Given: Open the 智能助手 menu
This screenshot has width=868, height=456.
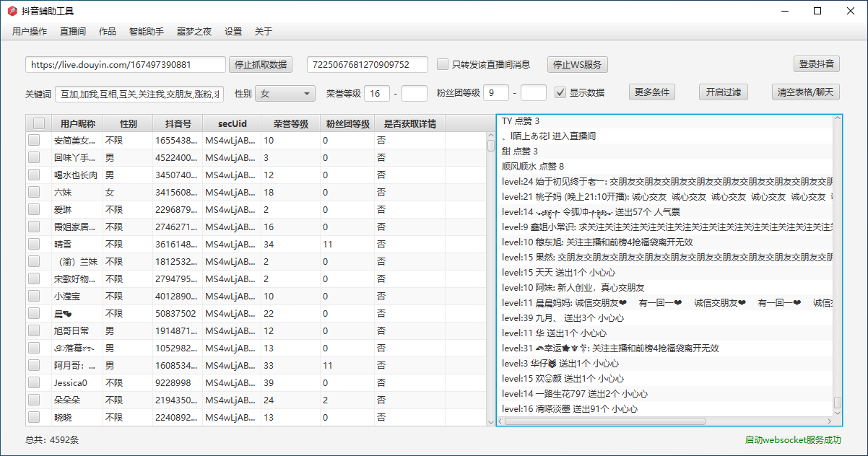Looking at the screenshot, I should click(x=147, y=32).
